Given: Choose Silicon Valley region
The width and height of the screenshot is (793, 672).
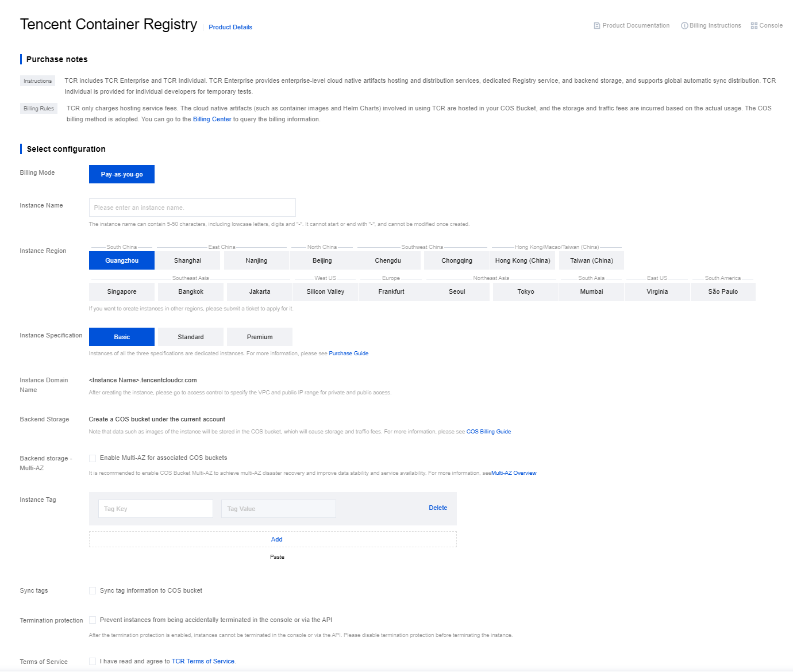Looking at the screenshot, I should [326, 291].
